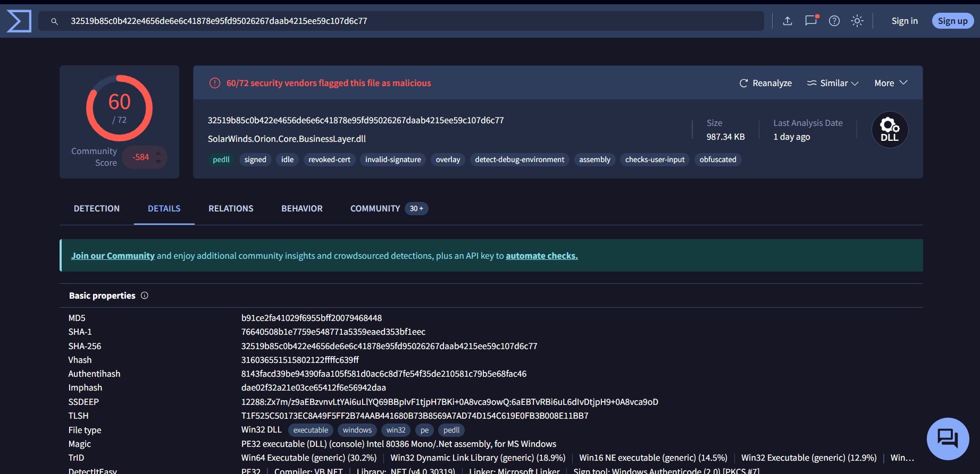Click the MD5 hash value

[x=312, y=318]
